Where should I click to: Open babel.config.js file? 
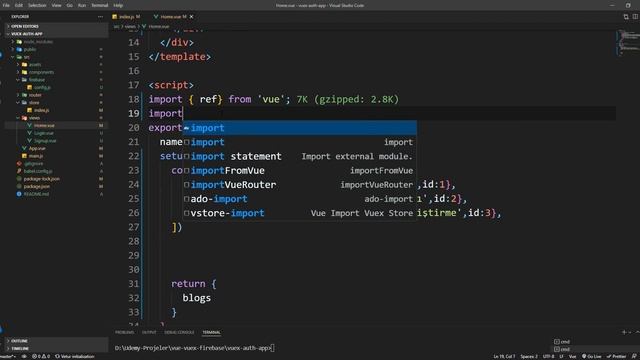click(x=38, y=171)
